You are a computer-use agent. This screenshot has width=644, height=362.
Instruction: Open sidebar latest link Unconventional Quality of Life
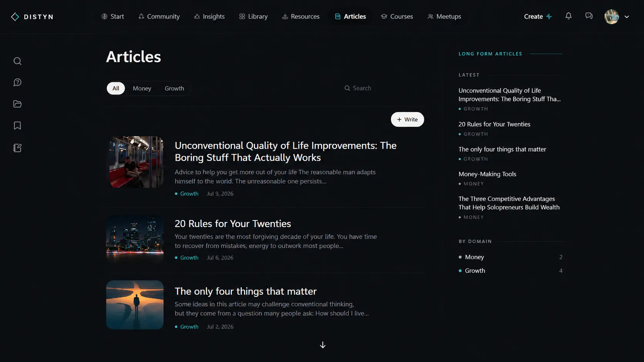point(510,95)
